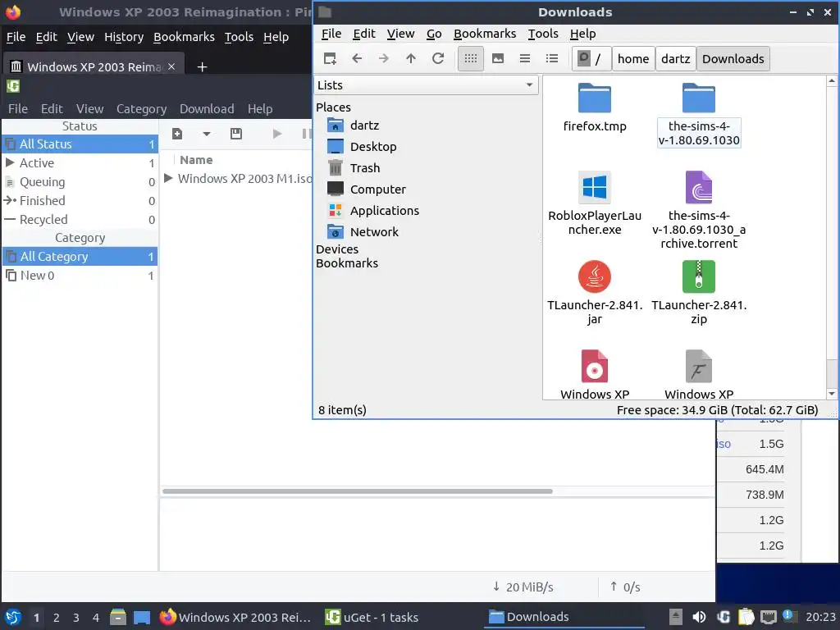The height and width of the screenshot is (630, 840).
Task: Go up to the parent folder
Action: click(411, 58)
